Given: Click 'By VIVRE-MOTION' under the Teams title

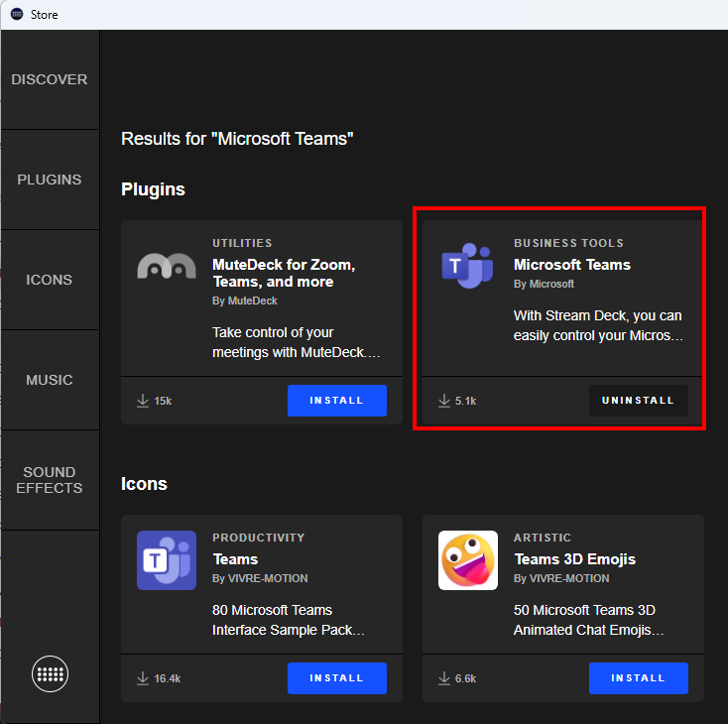Looking at the screenshot, I should point(260,578).
